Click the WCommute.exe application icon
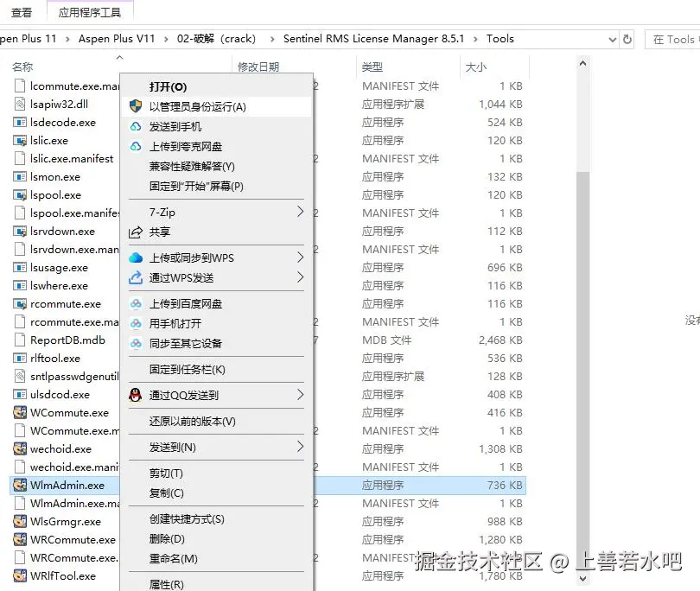Screen dimensions: 700x591 click(x=20, y=412)
